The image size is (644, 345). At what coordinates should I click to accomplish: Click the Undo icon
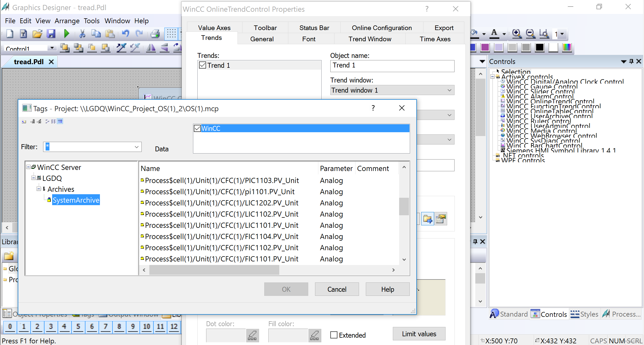[x=125, y=34]
